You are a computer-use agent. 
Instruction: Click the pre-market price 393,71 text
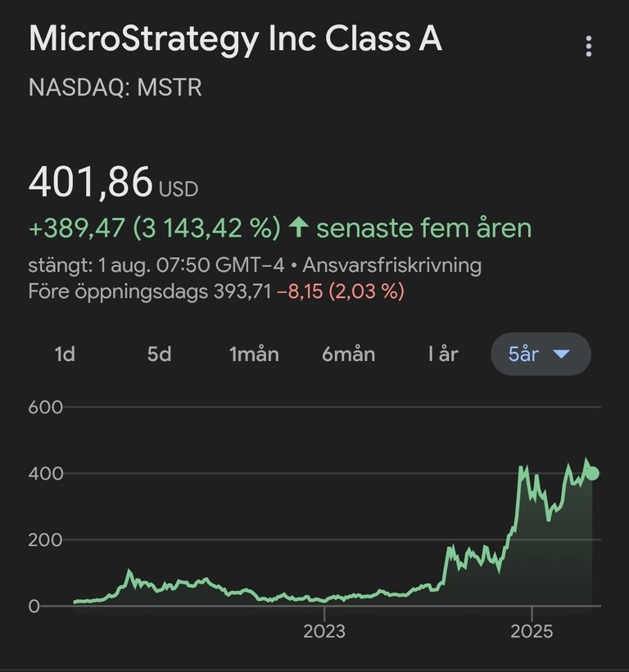tap(242, 291)
